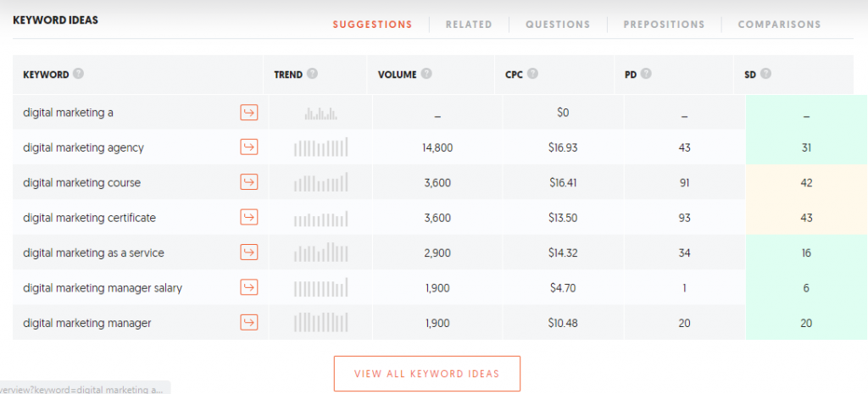Image resolution: width=868 pixels, height=394 pixels.
Task: Open arrow icon for 'digital marketing a'
Action: tap(249, 113)
